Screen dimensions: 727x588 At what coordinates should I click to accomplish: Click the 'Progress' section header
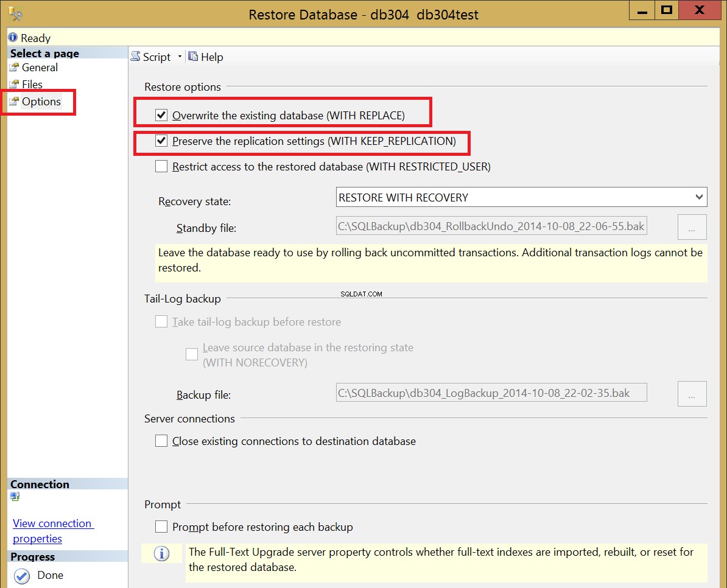(32, 556)
